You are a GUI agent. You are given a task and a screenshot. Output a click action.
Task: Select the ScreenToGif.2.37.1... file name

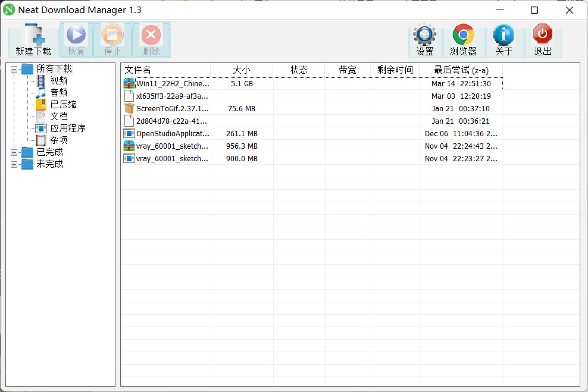173,109
